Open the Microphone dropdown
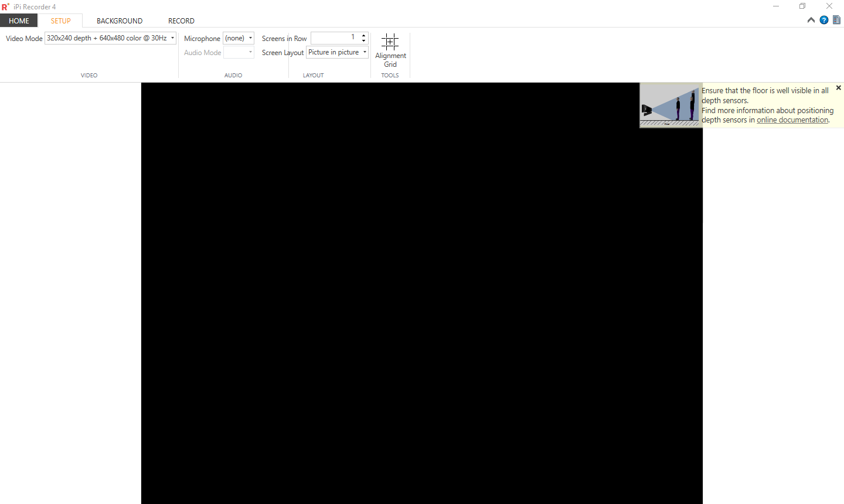 [x=239, y=38]
